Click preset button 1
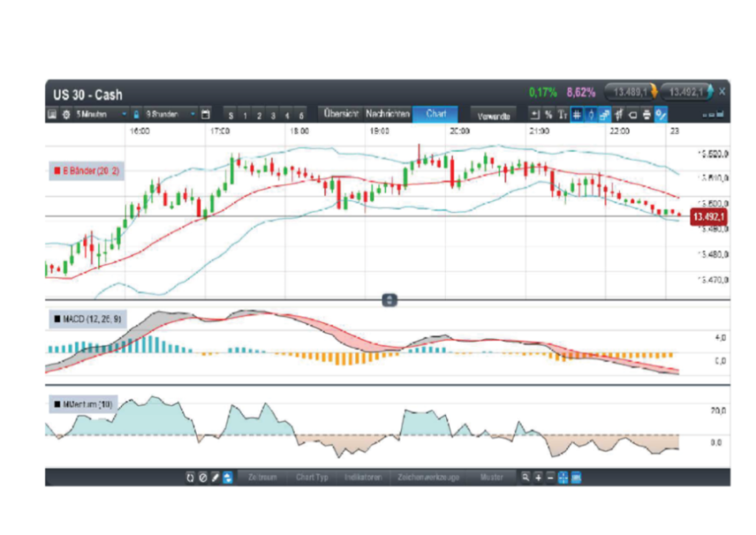 (245, 115)
